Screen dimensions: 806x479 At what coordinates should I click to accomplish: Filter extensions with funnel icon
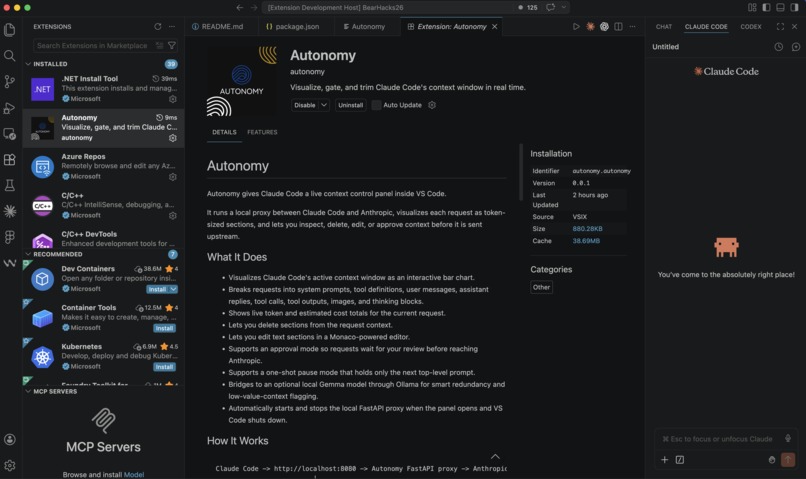172,46
